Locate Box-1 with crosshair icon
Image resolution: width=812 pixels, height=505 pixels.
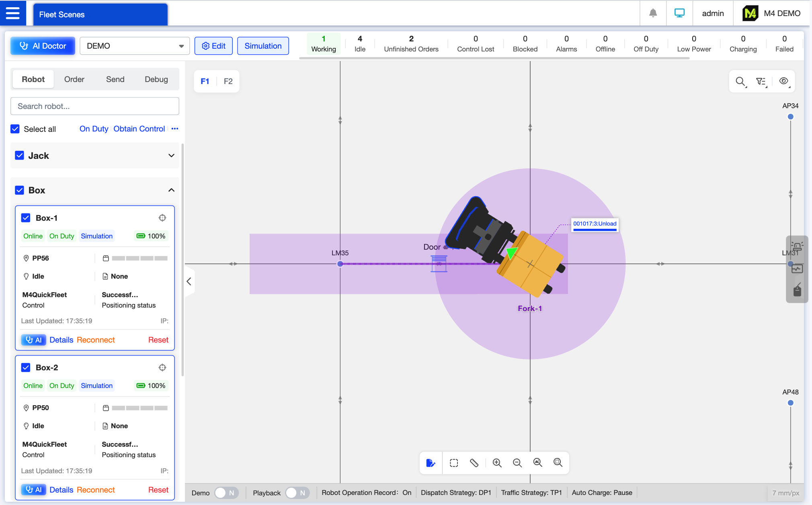click(x=162, y=218)
